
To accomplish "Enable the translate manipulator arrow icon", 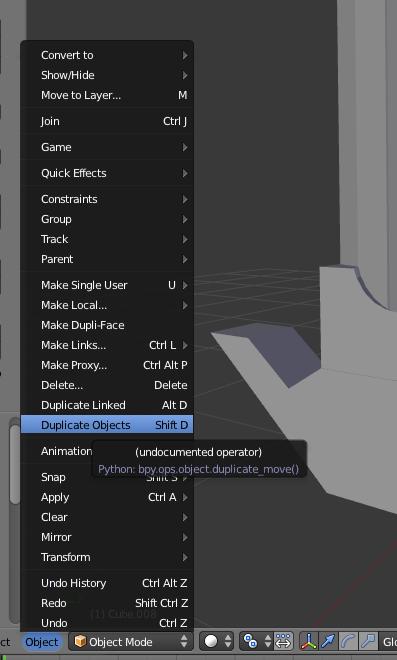I will (328, 641).
